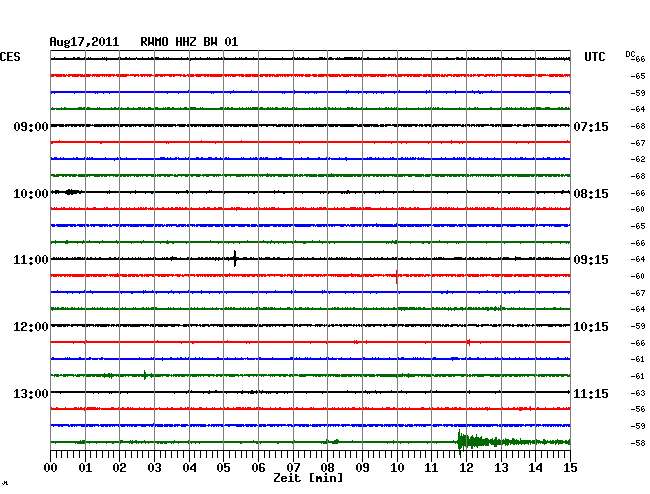The width and height of the screenshot is (650, 494).
Task: Click the CES time zone label
Action: pos(10,57)
